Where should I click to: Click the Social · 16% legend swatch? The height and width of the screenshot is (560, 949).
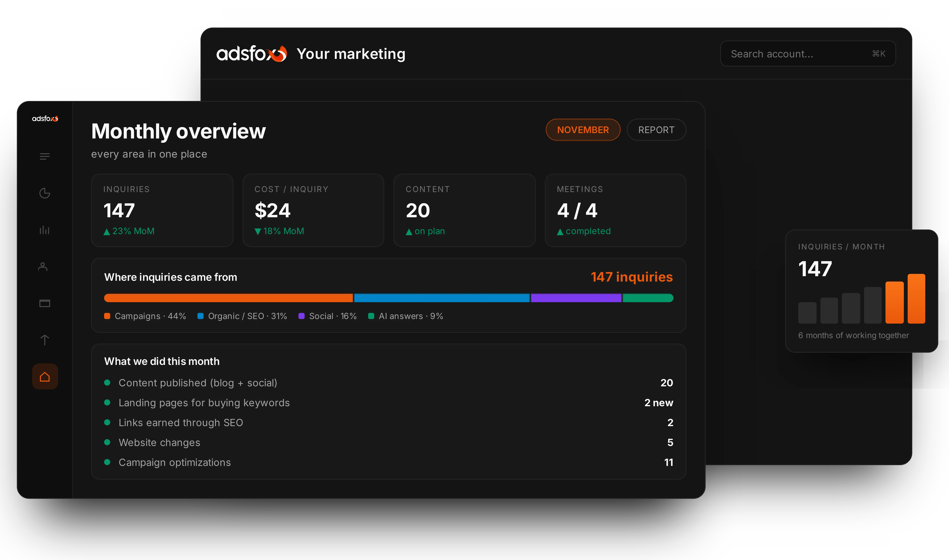302,316
